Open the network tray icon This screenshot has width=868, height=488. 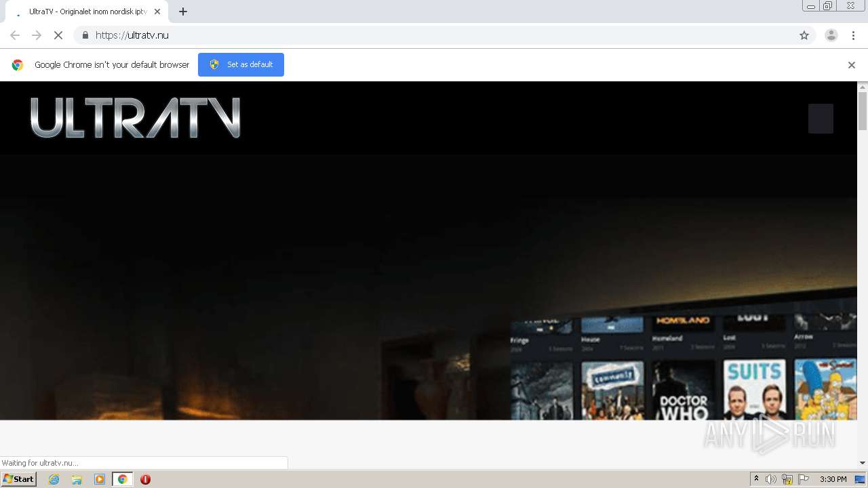(x=787, y=479)
